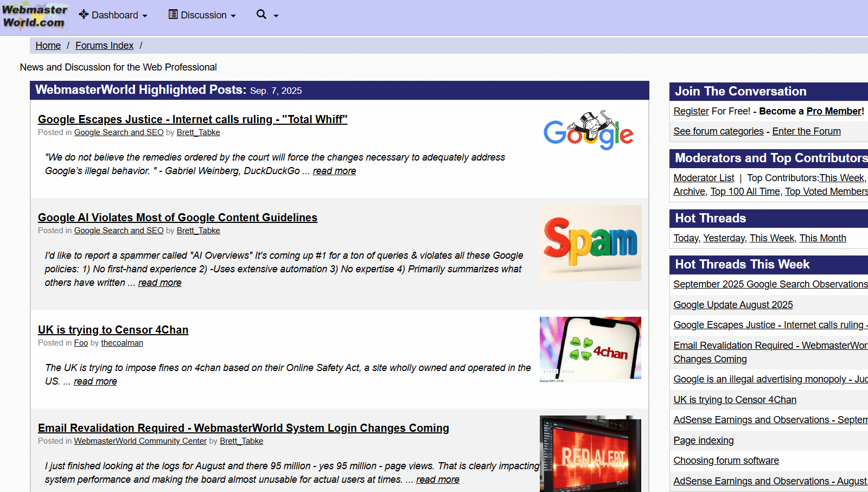
Task: Open September 2025 Google Search Observations thread
Action: pos(770,284)
